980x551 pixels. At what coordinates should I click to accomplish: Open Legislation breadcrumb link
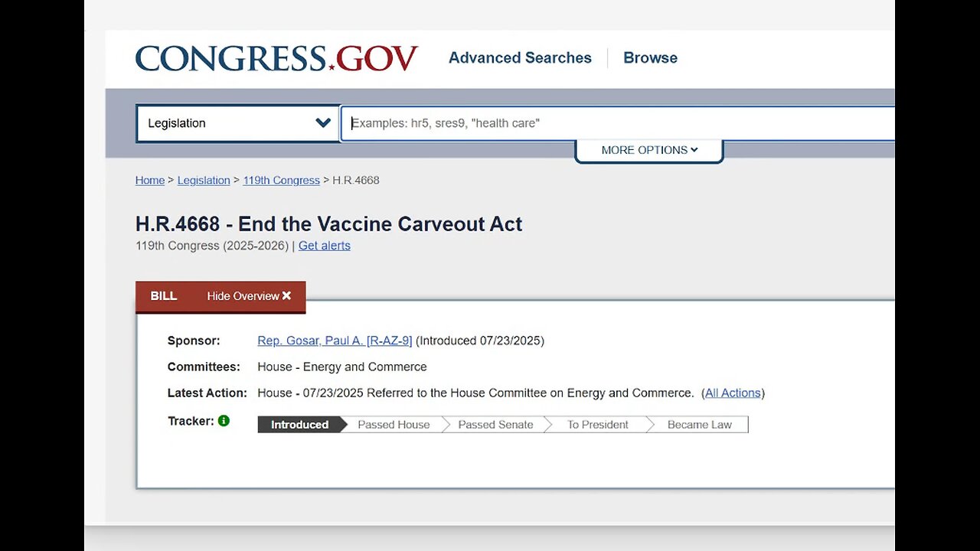204,181
